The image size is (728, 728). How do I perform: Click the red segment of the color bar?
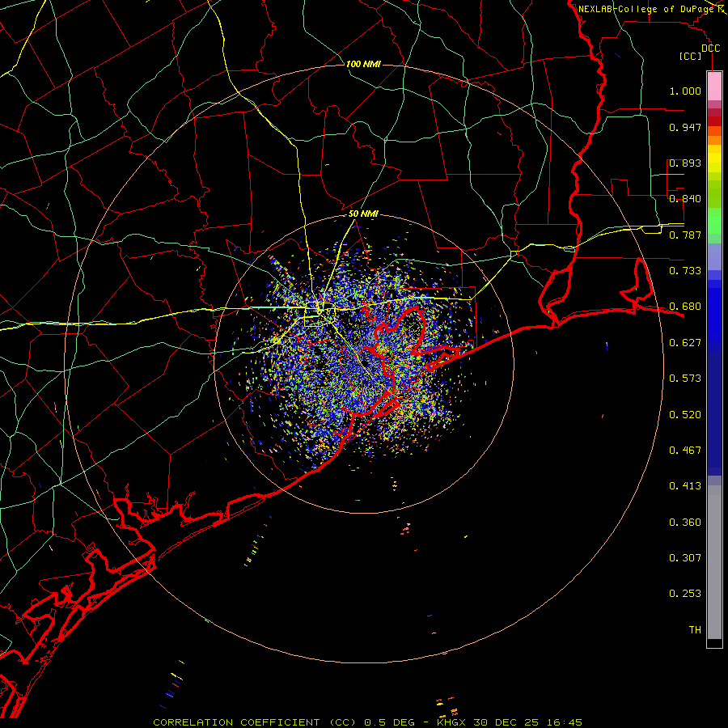[714, 121]
